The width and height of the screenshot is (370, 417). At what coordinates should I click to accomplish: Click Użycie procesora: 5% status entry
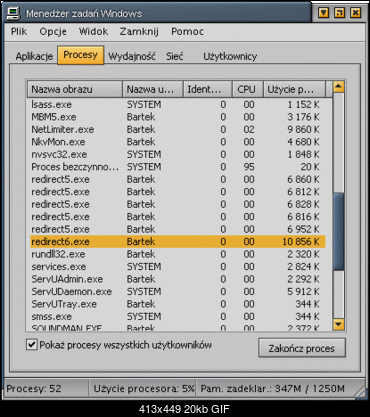(x=144, y=389)
